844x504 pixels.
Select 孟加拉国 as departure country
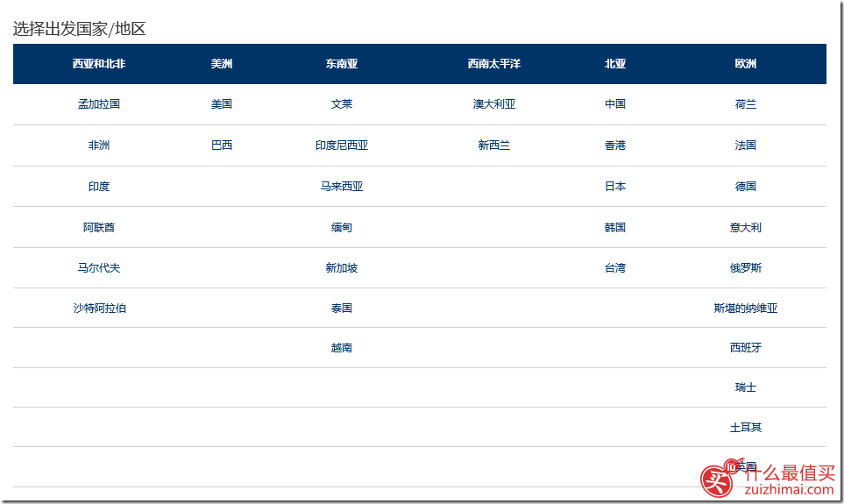pos(99,104)
